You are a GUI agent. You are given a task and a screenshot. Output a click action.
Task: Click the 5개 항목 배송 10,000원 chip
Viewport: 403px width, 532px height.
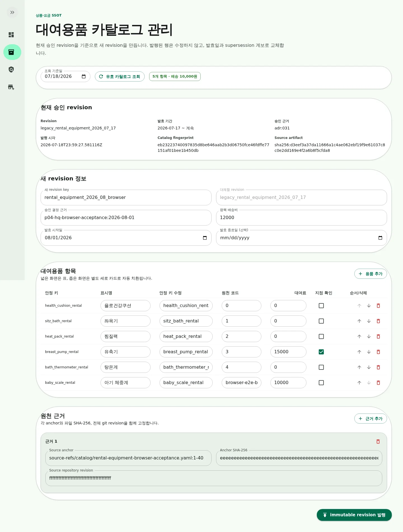tap(175, 76)
